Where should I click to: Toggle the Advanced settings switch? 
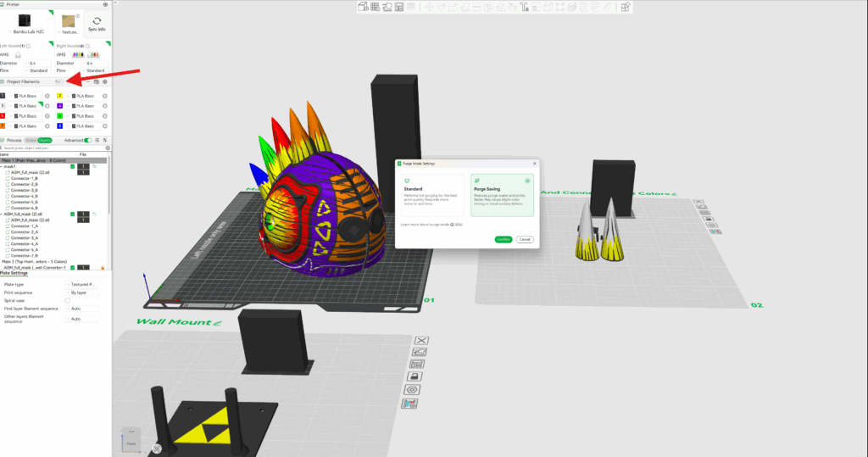coord(90,140)
